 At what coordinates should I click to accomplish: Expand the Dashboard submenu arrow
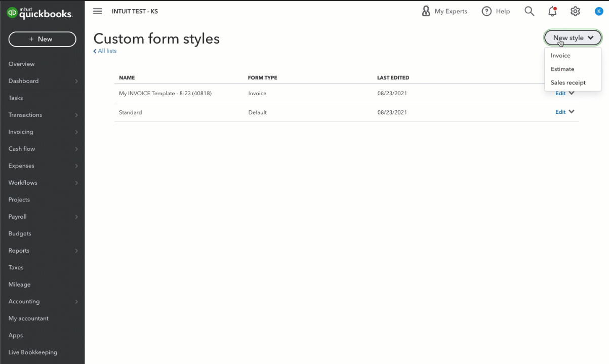pyautogui.click(x=76, y=81)
